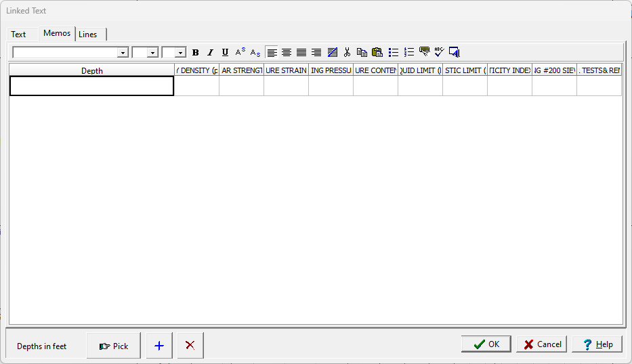Screen dimensions: 632x364
Task: Run the ABC spell check
Action: tap(439, 52)
